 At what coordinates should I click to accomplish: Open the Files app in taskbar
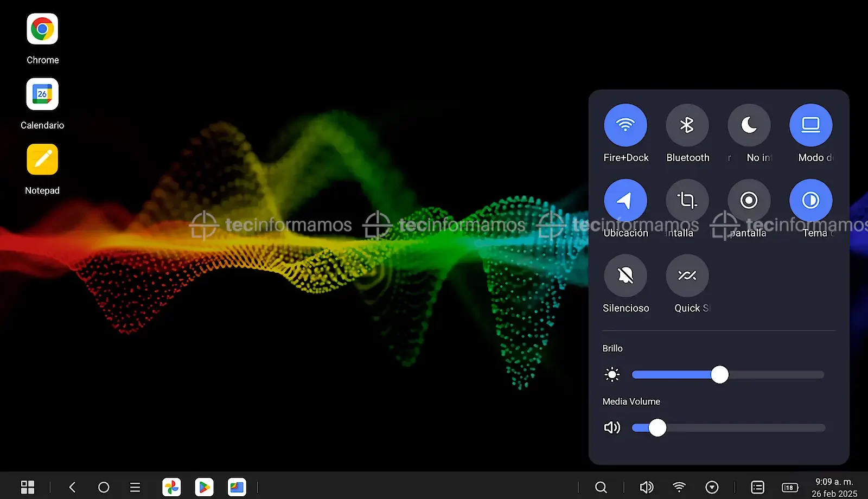click(x=237, y=487)
